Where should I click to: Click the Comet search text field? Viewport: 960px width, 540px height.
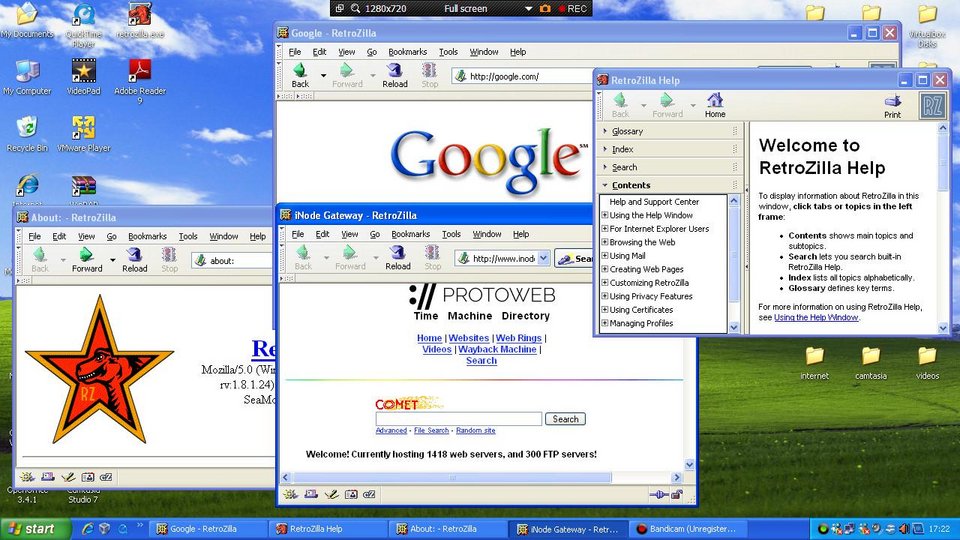pos(459,419)
